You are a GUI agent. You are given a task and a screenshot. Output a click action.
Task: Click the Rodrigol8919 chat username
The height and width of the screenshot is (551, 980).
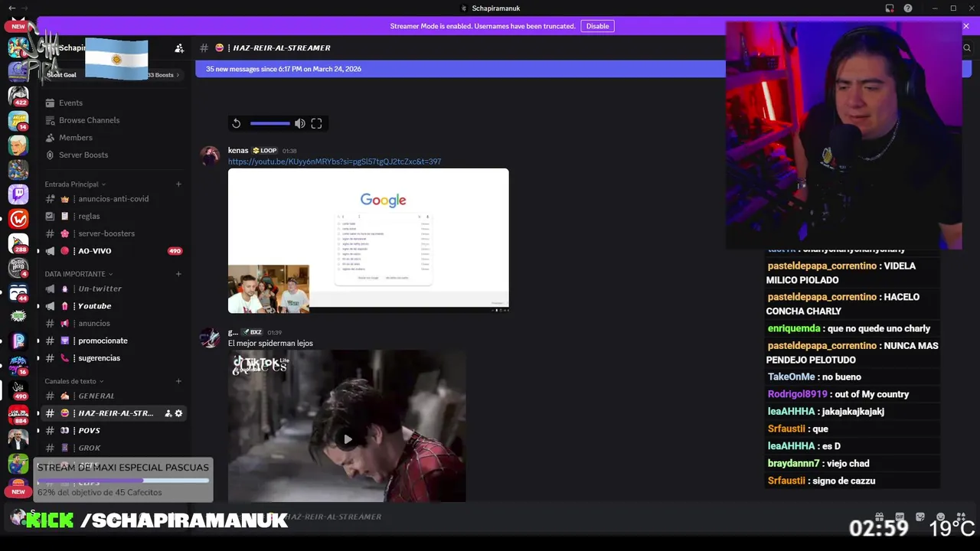(x=797, y=394)
